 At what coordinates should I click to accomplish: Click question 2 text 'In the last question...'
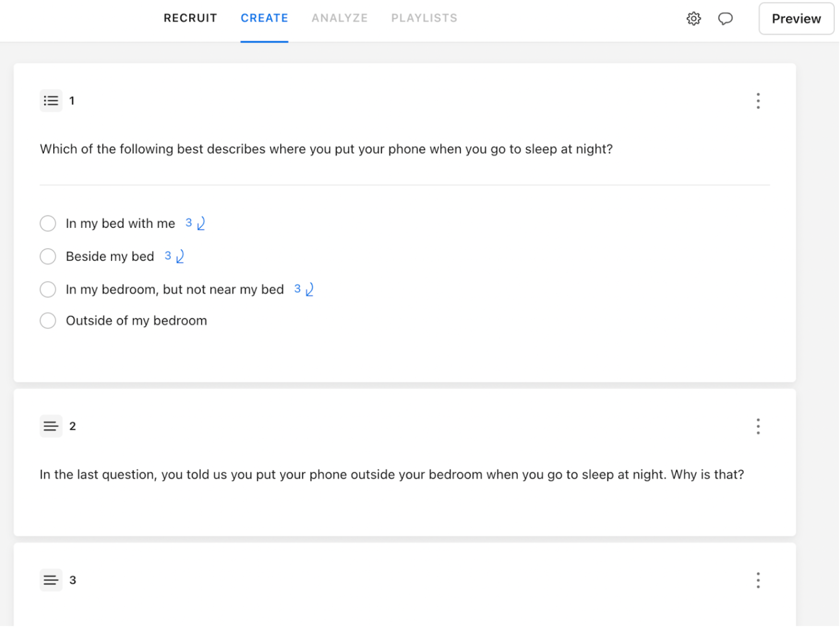(392, 475)
